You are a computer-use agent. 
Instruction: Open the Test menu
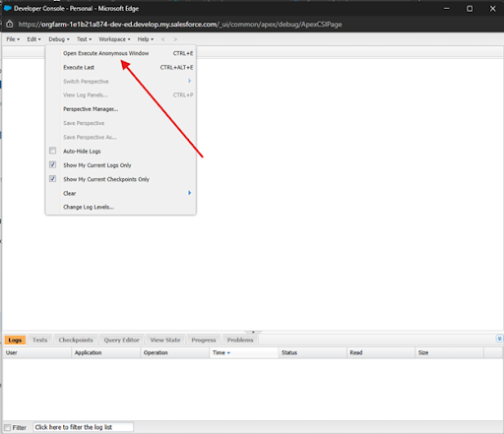(84, 39)
